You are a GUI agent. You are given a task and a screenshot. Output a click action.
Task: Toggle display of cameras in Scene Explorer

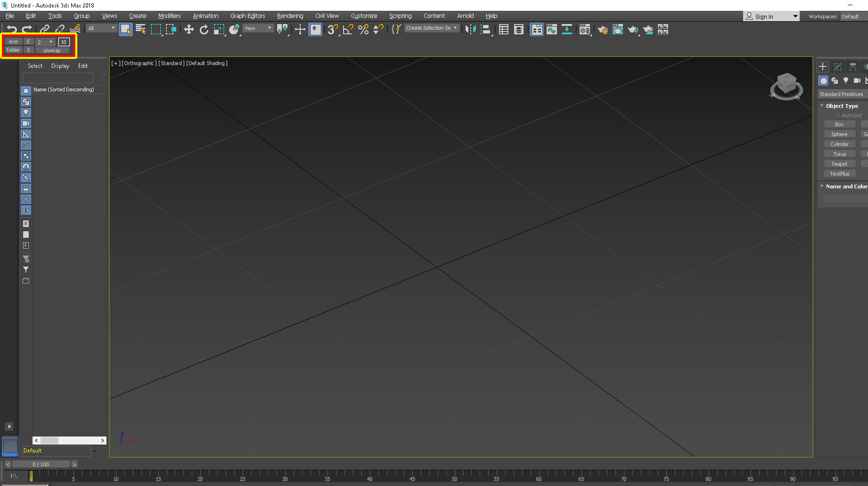(26, 123)
